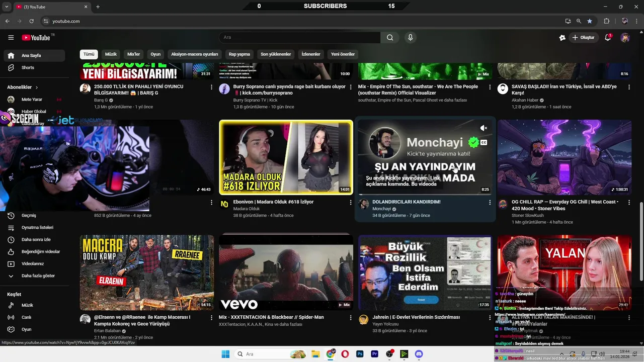This screenshot has height=362, width=644.
Task: Open options for DOLANDIRICILARI KANDIRDIM video
Action: [490, 202]
